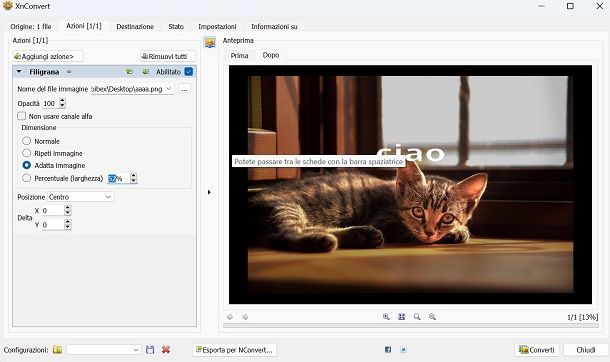Increase the Delta X value
Image resolution: width=610 pixels, height=362 pixels.
coord(68,208)
